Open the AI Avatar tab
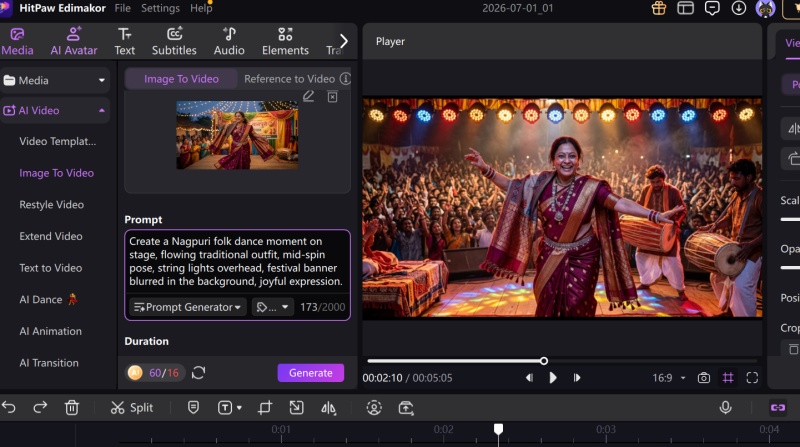Image resolution: width=800 pixels, height=447 pixels. (x=73, y=42)
